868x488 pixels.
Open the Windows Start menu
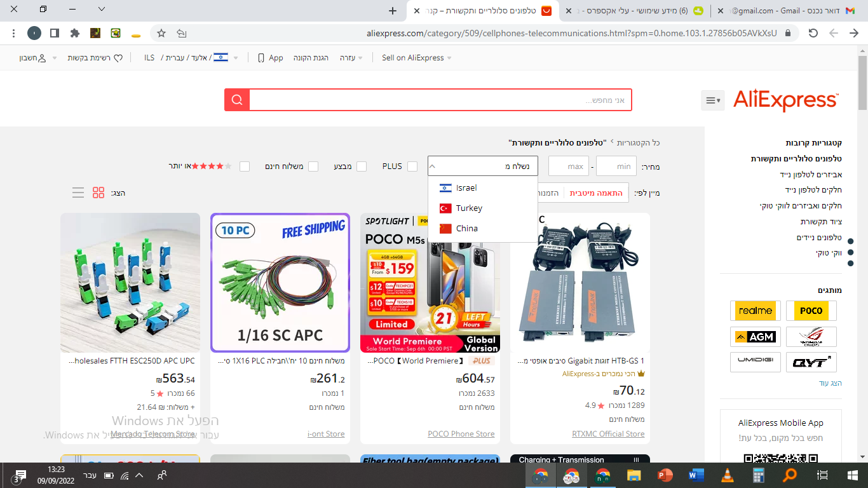click(853, 475)
